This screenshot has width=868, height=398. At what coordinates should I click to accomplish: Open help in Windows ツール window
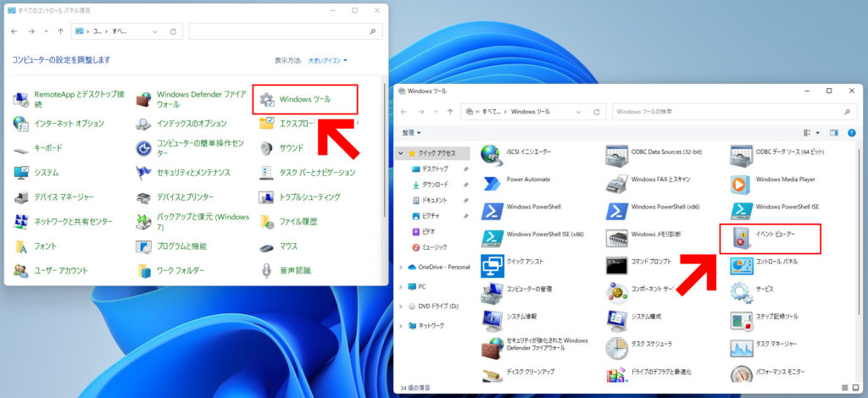tap(851, 133)
